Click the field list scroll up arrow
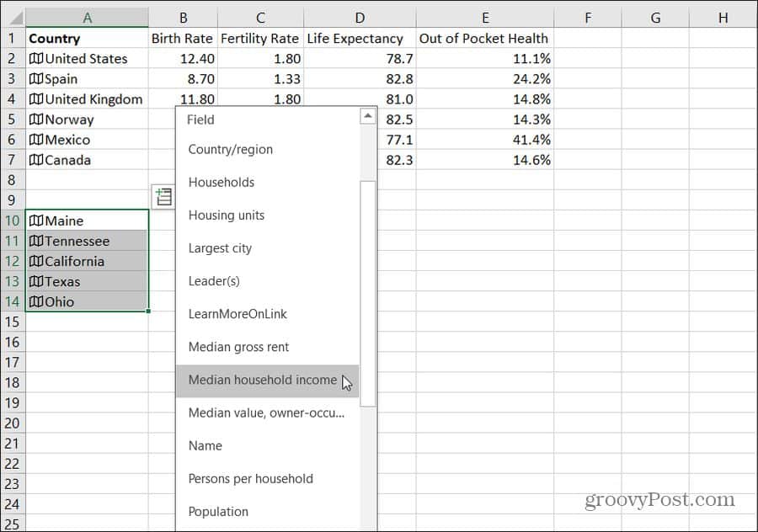The image size is (758, 532). 367,117
